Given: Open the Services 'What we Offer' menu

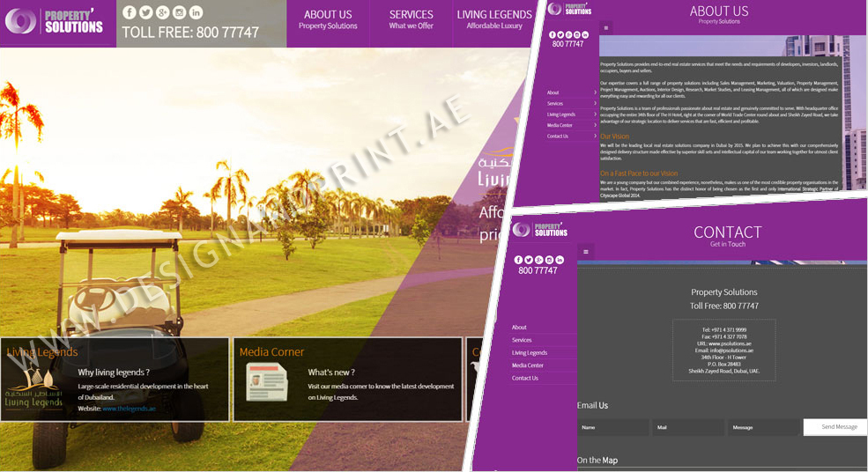Looking at the screenshot, I should tap(411, 19).
